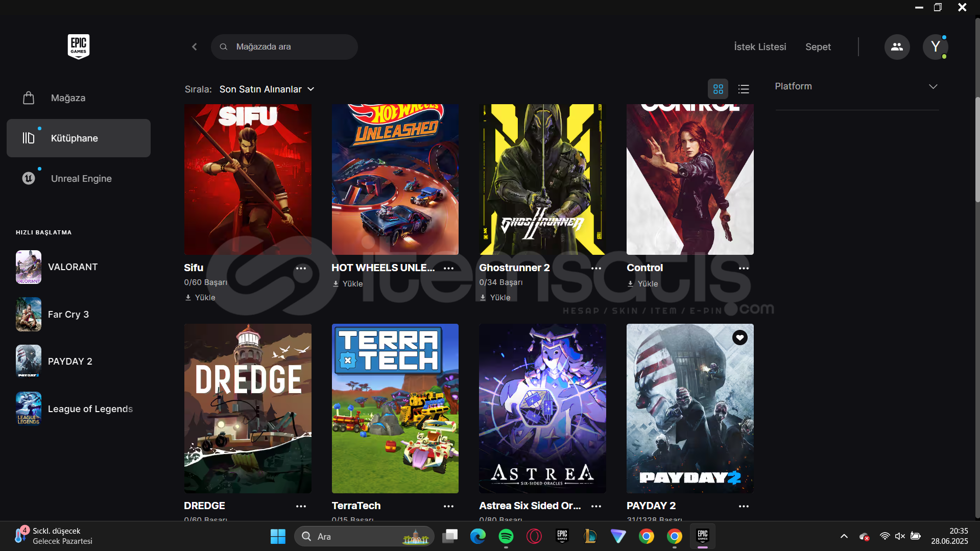Image resolution: width=980 pixels, height=551 pixels.
Task: Click the muted volume tray icon
Action: click(x=900, y=537)
